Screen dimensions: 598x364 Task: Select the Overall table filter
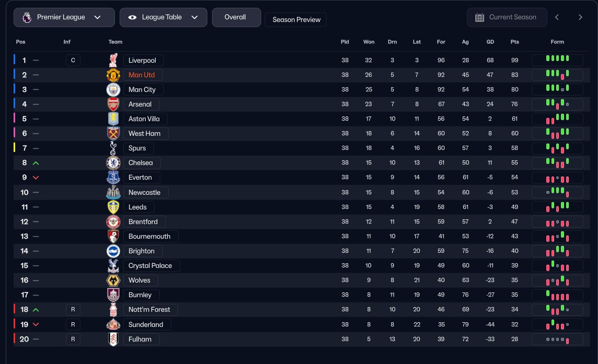pos(236,17)
